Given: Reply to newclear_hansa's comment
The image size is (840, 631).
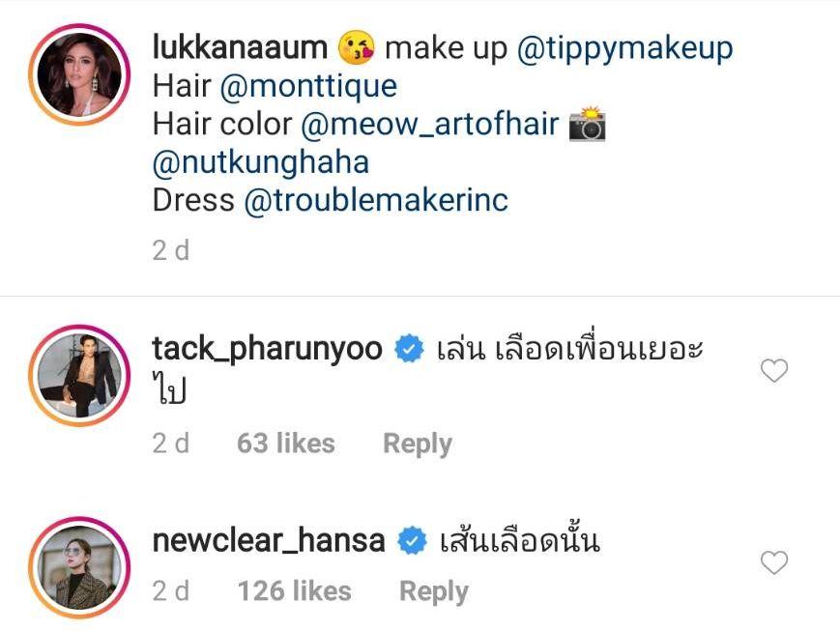Looking at the screenshot, I should (434, 591).
